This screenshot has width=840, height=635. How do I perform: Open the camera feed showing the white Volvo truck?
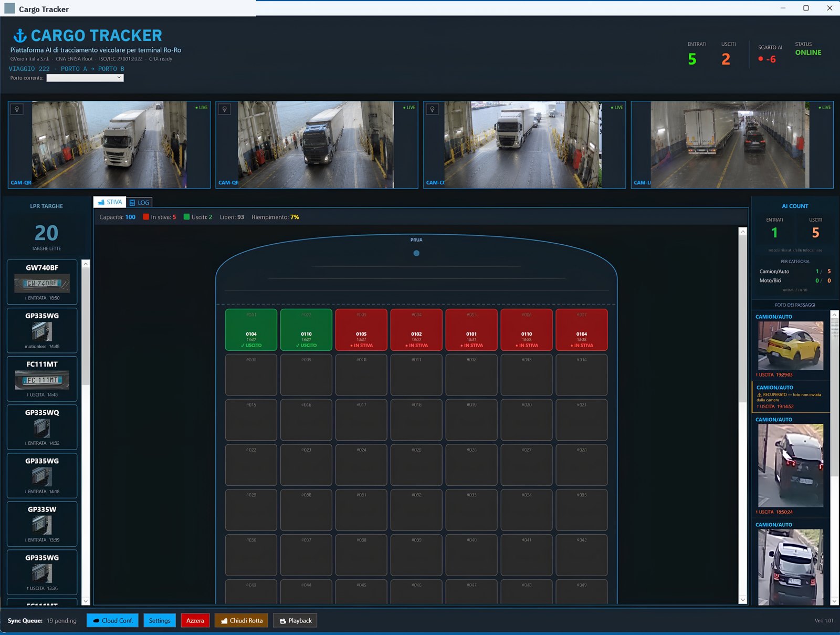pyautogui.click(x=109, y=144)
